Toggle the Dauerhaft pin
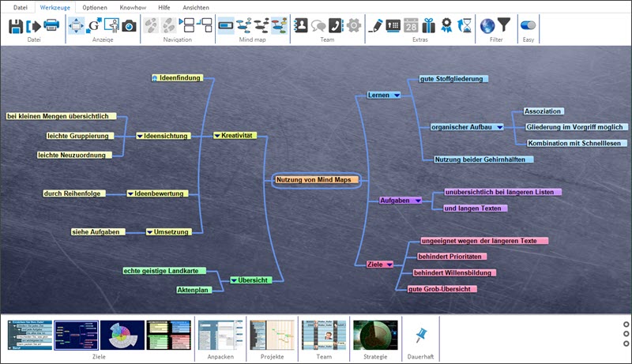 [420, 336]
